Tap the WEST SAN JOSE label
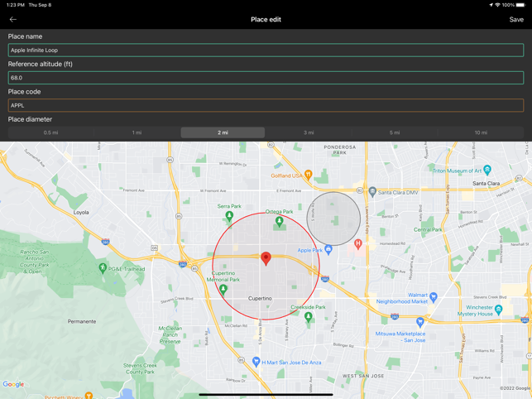Screen dimensions: 532x399 [363, 376]
